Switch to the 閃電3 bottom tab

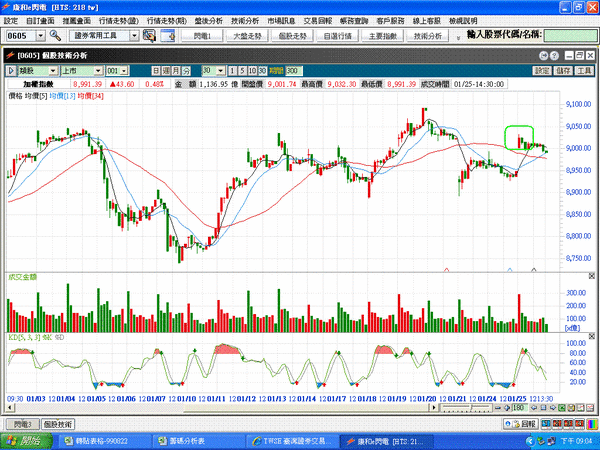(x=23, y=424)
